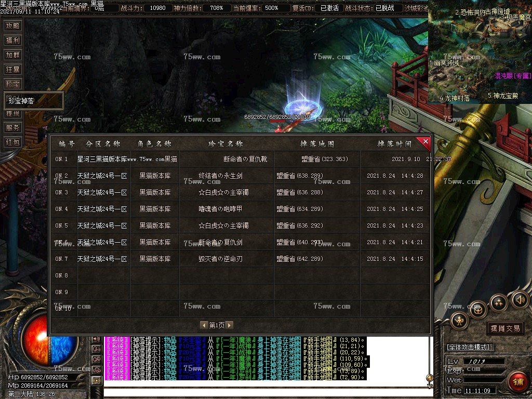This screenshot has height=399, width=532.
Task: Click the Tme 11:11:09 clock field
Action: coord(480,391)
